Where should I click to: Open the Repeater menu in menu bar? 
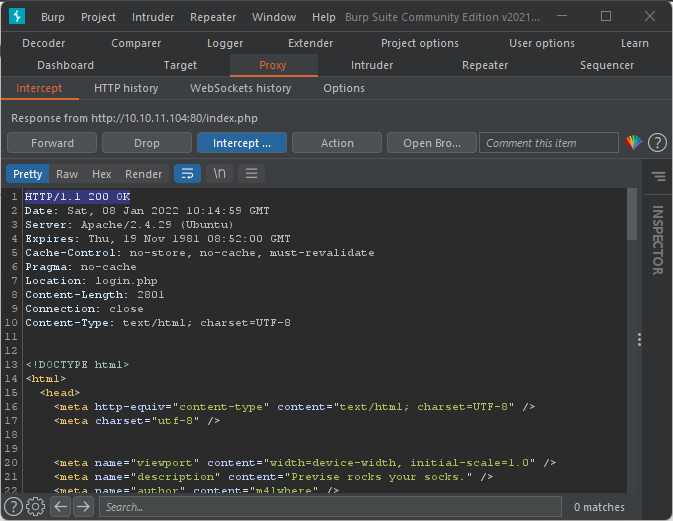(214, 17)
